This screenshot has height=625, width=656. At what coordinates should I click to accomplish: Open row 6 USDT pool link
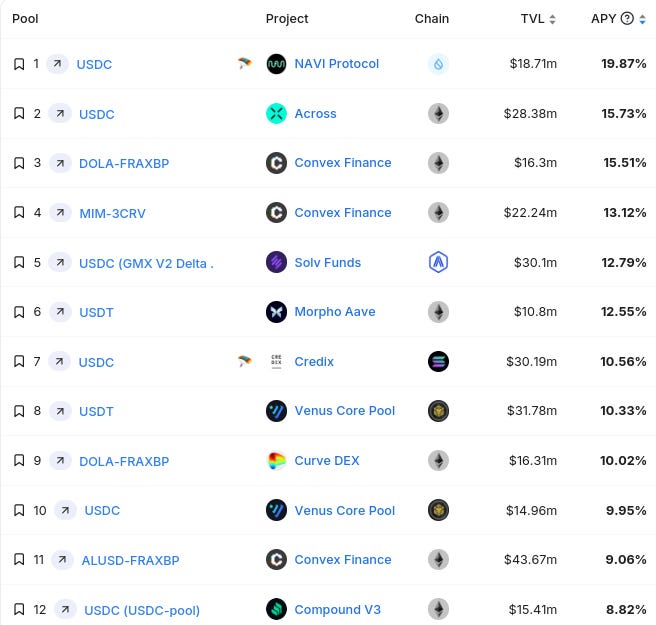[96, 312]
